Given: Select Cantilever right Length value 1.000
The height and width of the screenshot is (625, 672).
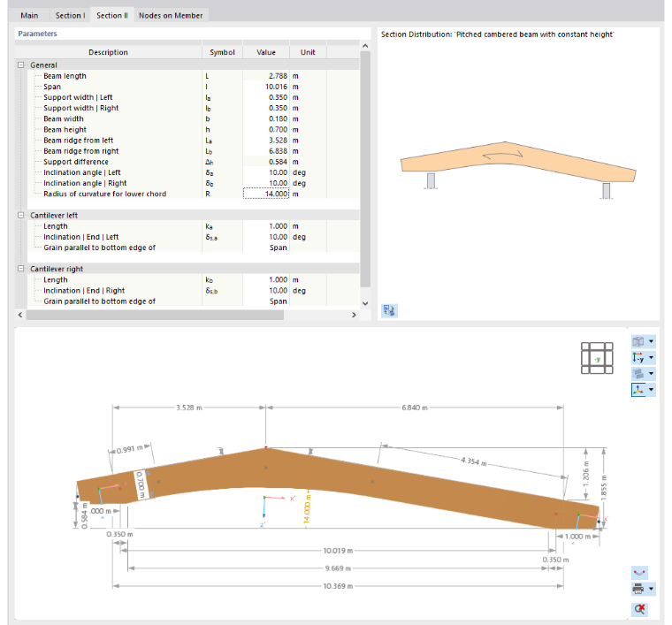Looking at the screenshot, I should coord(266,279).
